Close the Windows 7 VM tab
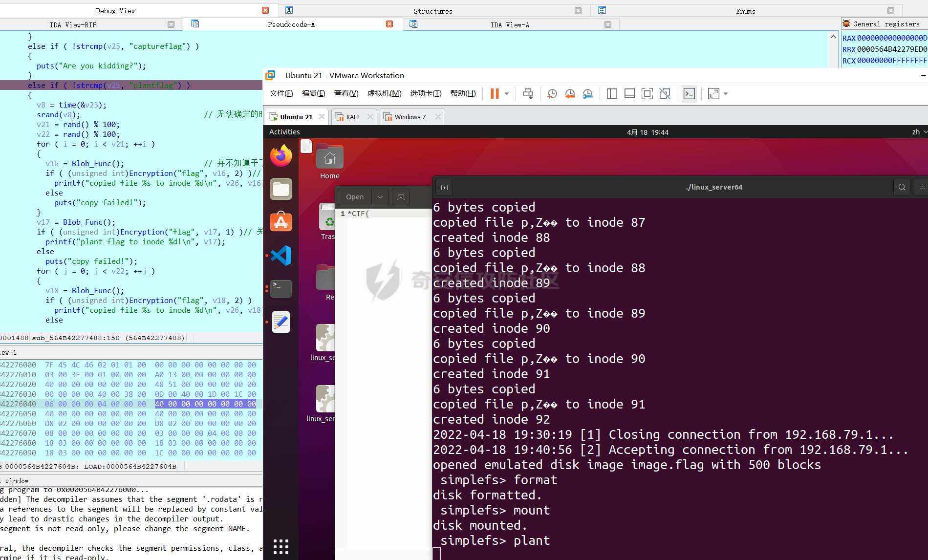This screenshot has height=560, width=928. tap(438, 117)
